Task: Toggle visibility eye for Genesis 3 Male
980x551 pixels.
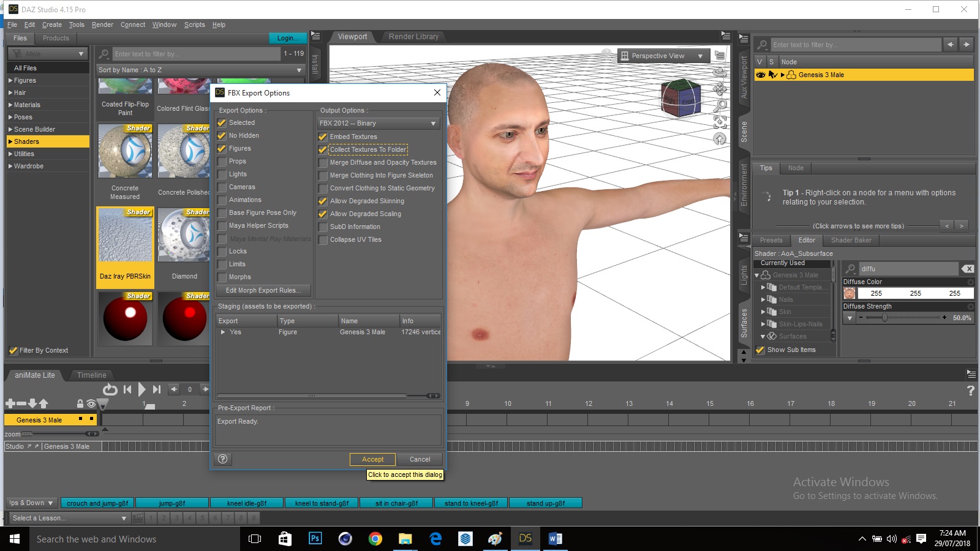Action: [x=761, y=75]
